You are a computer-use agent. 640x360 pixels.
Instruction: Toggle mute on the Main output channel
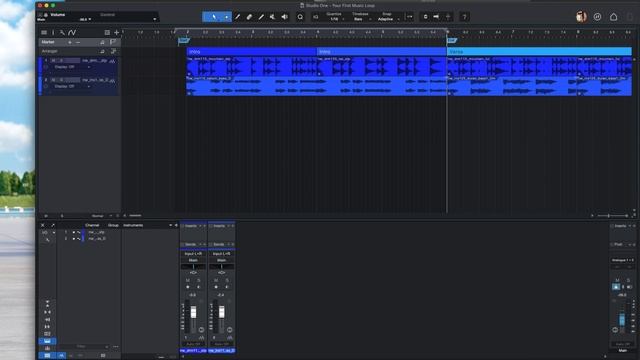[617, 280]
